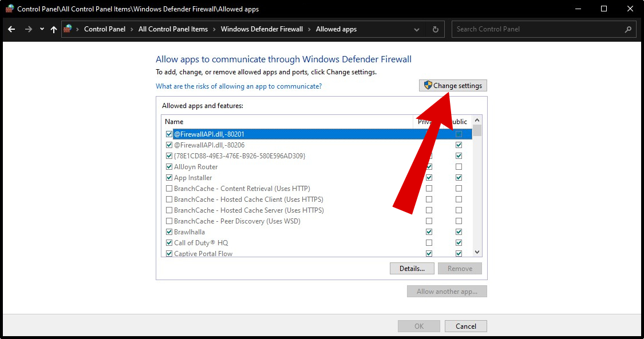Viewport: 644px width, 339px height.
Task: Toggle Private checkbox for BranchCache - Peer Discovery
Action: point(429,221)
